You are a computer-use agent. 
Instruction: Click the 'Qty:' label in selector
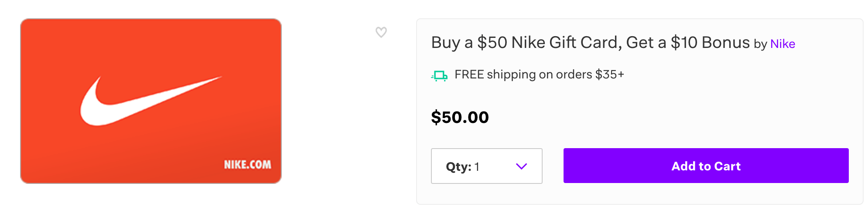458,166
